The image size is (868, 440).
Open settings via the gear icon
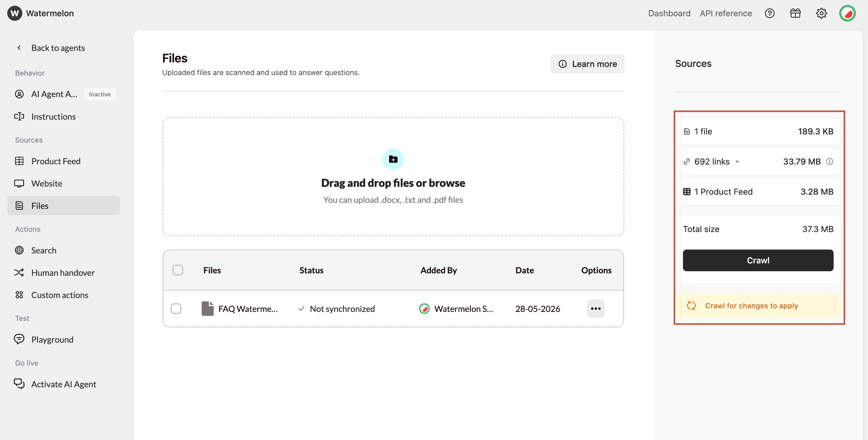click(821, 13)
